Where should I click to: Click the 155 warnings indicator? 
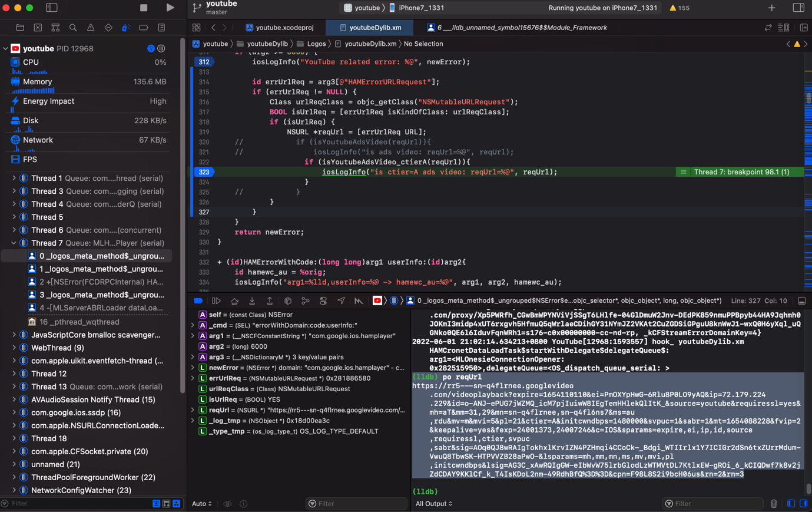pos(680,8)
